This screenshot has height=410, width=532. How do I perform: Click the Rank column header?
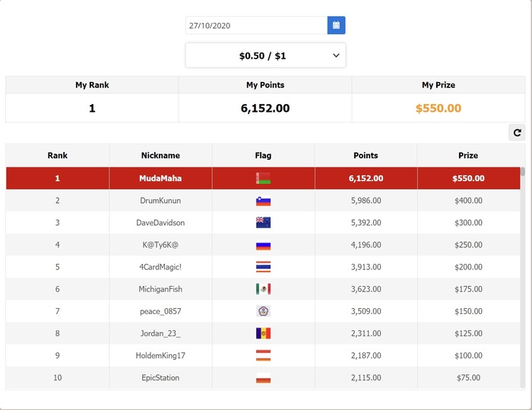[x=58, y=155]
